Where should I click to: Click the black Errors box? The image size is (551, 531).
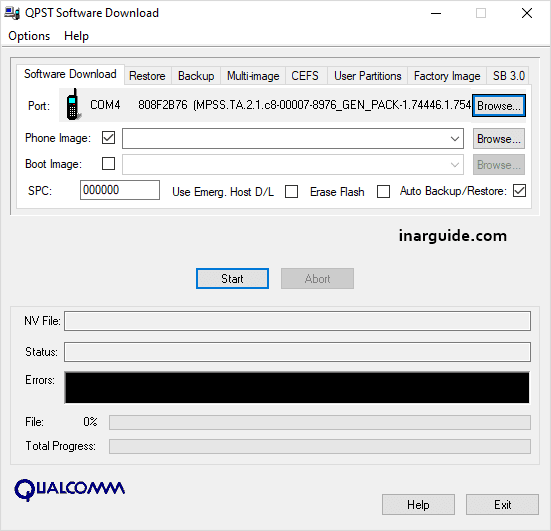click(x=297, y=388)
